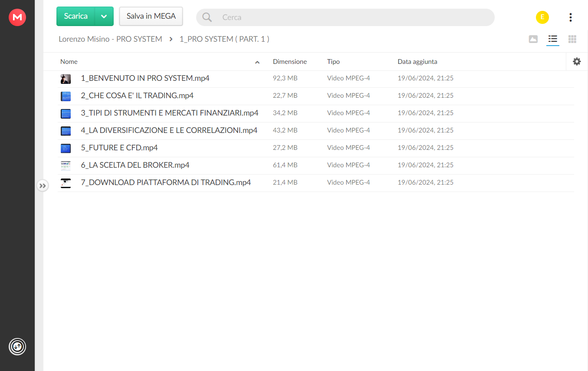Screen dimensions: 588x371
Task: Expand the Scarica dropdown arrow
Action: (104, 17)
